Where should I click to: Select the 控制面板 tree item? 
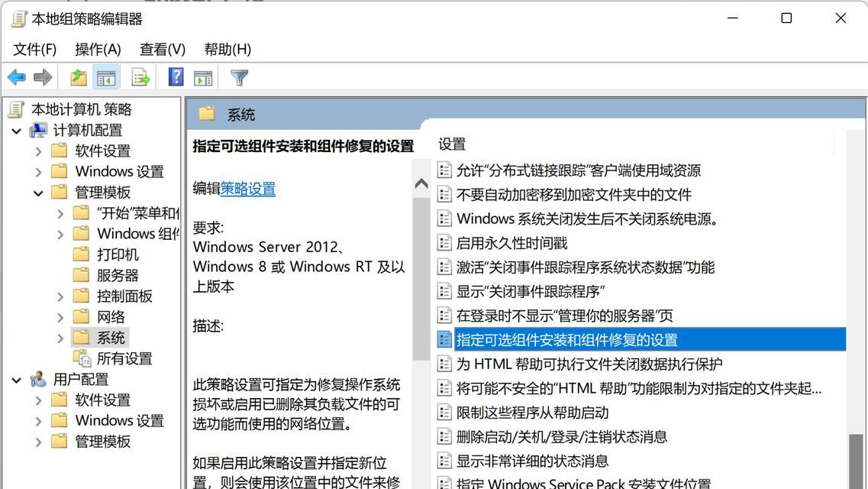coord(124,296)
